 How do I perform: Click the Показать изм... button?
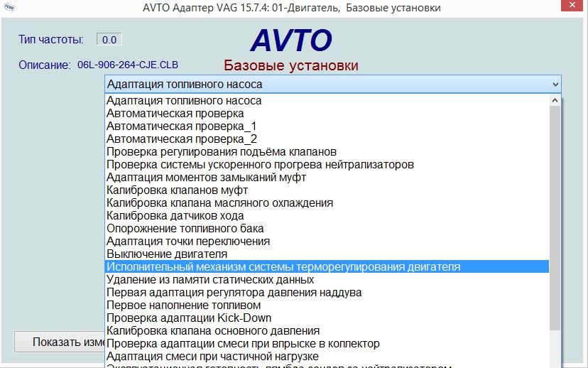[60, 342]
